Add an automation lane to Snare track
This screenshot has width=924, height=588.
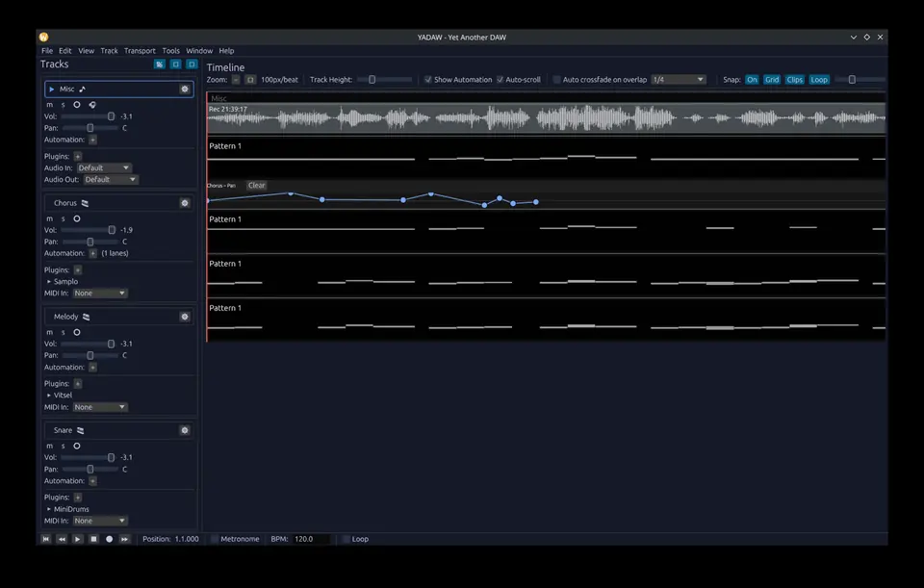pyautogui.click(x=92, y=481)
